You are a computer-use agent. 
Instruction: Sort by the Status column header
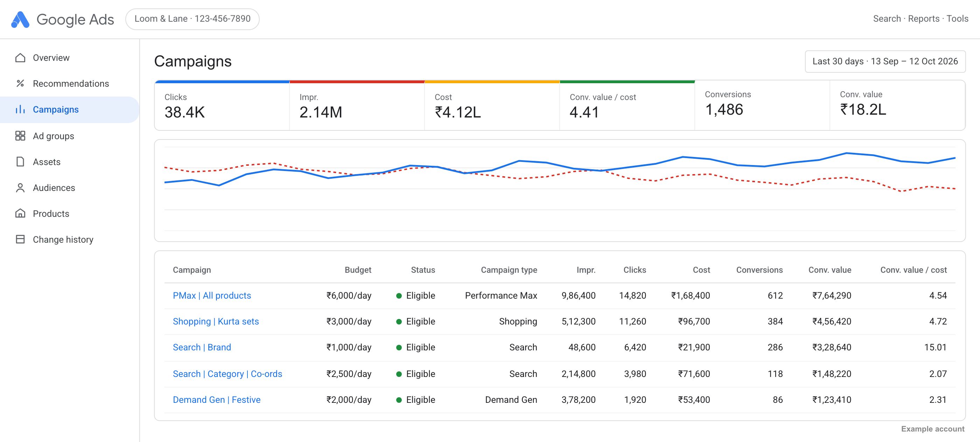click(423, 270)
